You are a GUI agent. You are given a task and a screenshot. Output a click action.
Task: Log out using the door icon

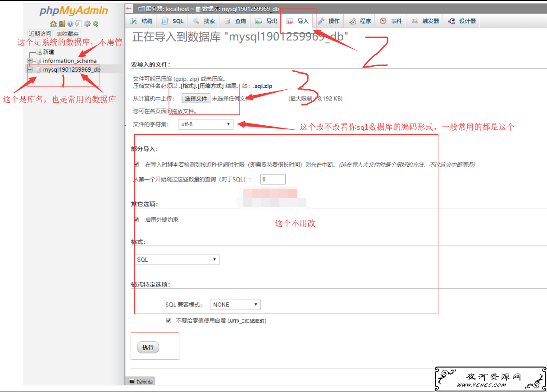tap(62, 24)
